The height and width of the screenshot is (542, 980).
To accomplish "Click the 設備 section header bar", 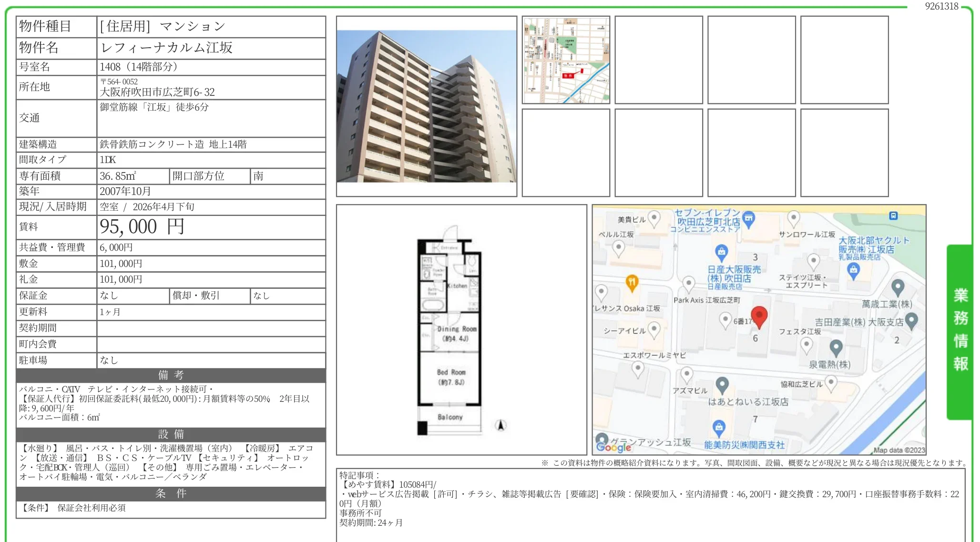I will (171, 434).
